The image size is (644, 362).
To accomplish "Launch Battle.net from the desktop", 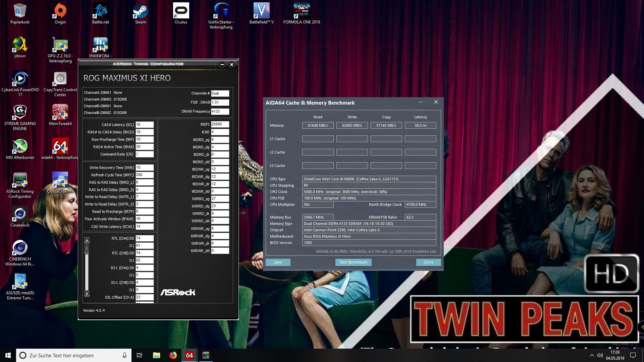I will [x=100, y=13].
